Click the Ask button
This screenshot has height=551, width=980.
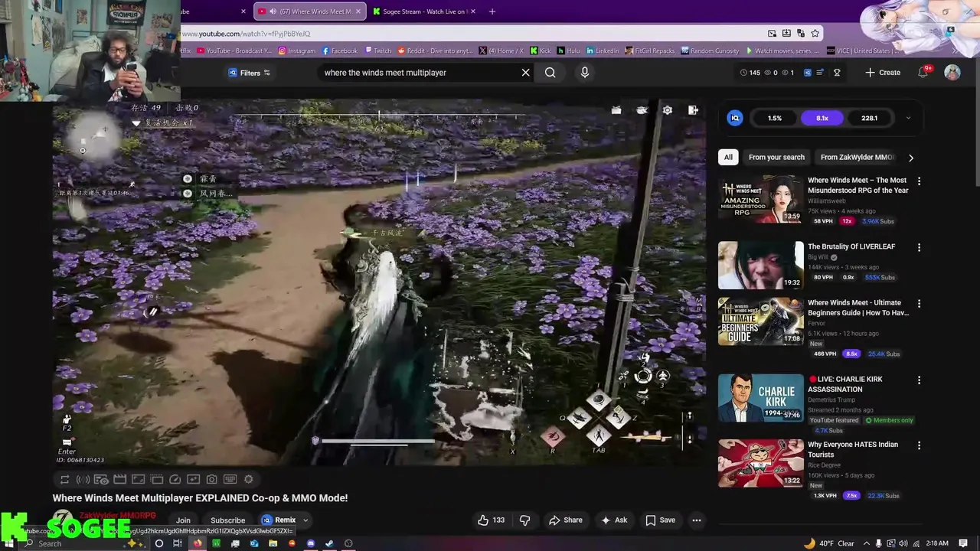(x=614, y=520)
